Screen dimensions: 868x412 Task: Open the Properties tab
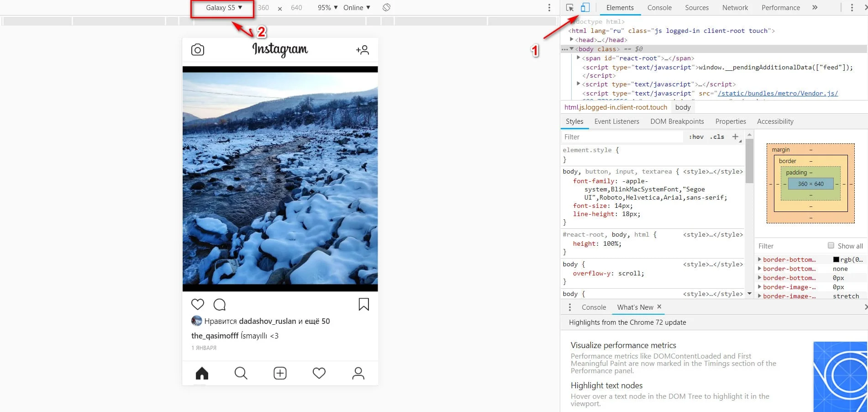[x=731, y=121]
